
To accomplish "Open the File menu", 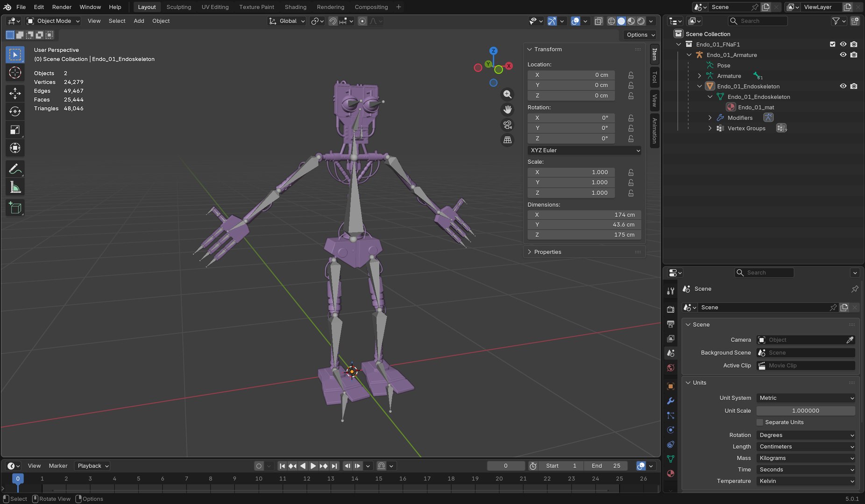I will pos(21,7).
